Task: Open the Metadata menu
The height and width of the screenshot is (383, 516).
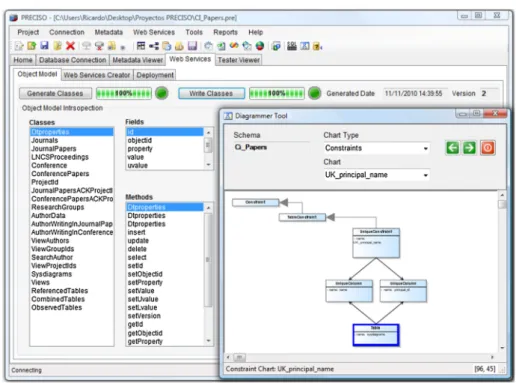Action: (109, 32)
